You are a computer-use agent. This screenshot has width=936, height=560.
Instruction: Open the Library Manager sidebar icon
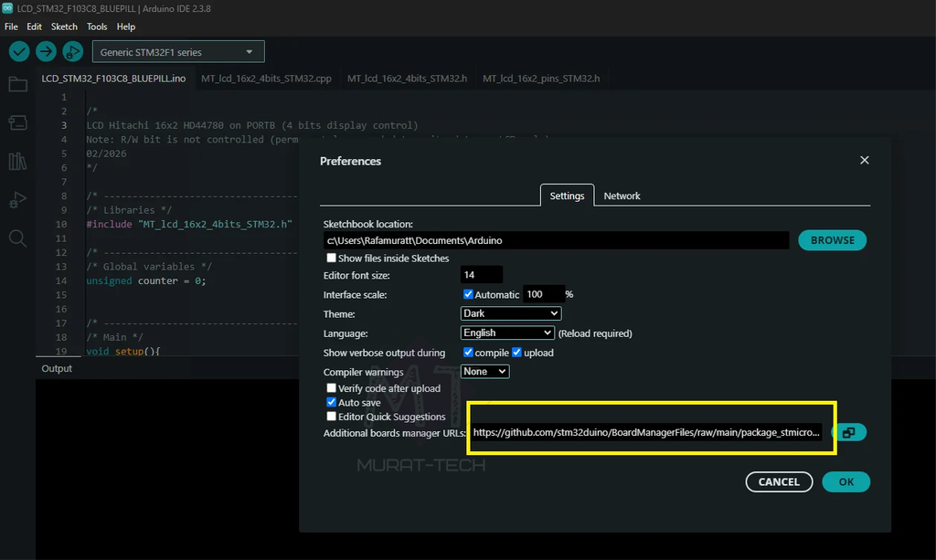(x=17, y=161)
